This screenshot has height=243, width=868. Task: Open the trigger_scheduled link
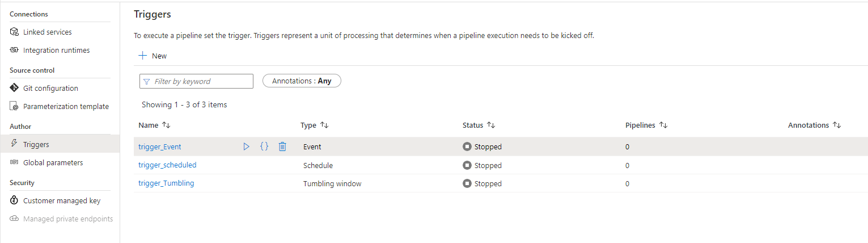(x=167, y=165)
